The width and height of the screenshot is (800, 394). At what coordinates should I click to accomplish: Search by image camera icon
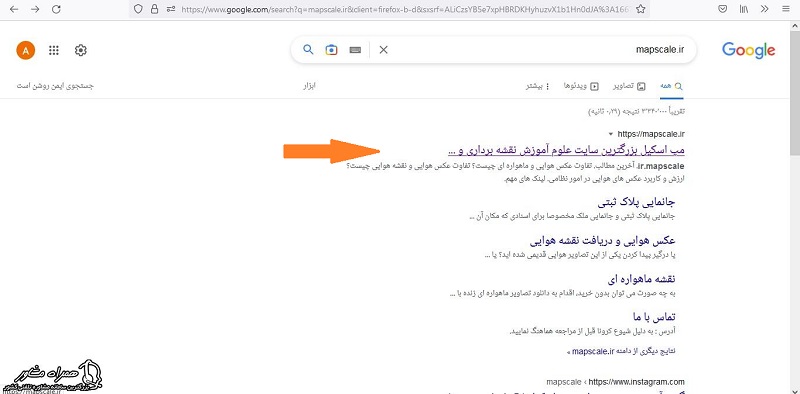pos(332,50)
